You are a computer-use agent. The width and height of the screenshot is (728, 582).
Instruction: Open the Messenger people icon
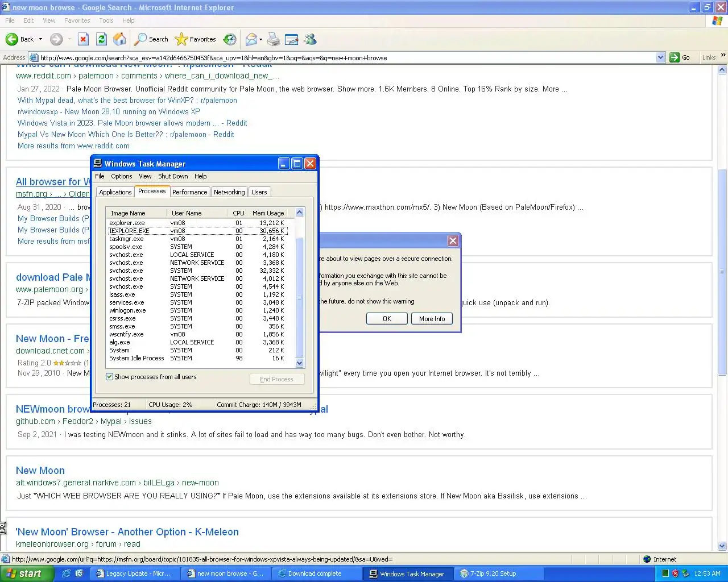(x=310, y=39)
